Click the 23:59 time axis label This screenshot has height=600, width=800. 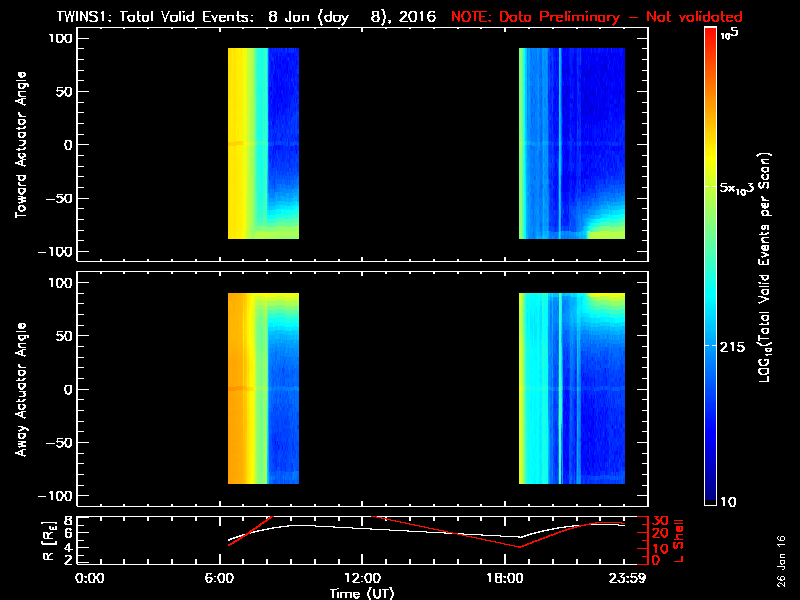pos(629,579)
